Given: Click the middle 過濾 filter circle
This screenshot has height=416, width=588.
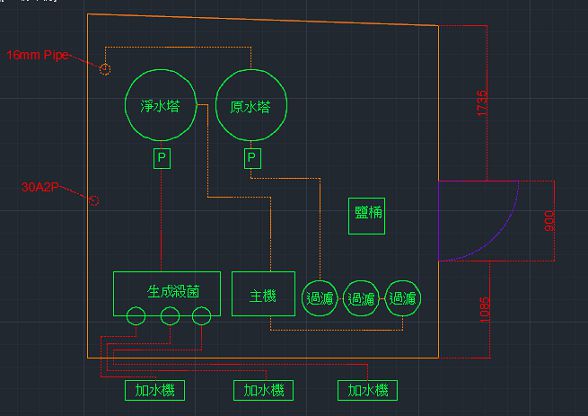Looking at the screenshot, I should point(361,298).
